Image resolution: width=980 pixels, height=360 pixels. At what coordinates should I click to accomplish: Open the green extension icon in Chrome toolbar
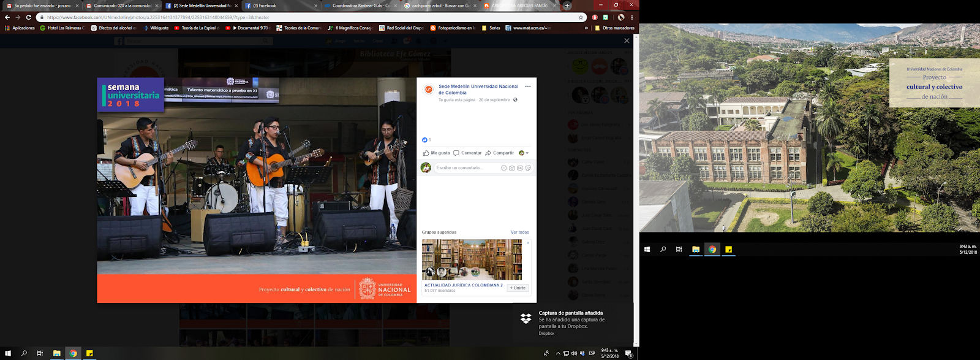point(605,17)
